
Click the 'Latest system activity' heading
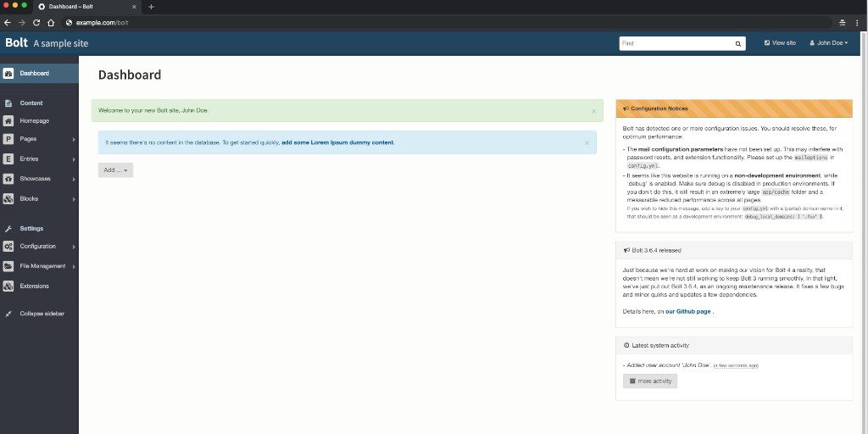click(x=660, y=346)
